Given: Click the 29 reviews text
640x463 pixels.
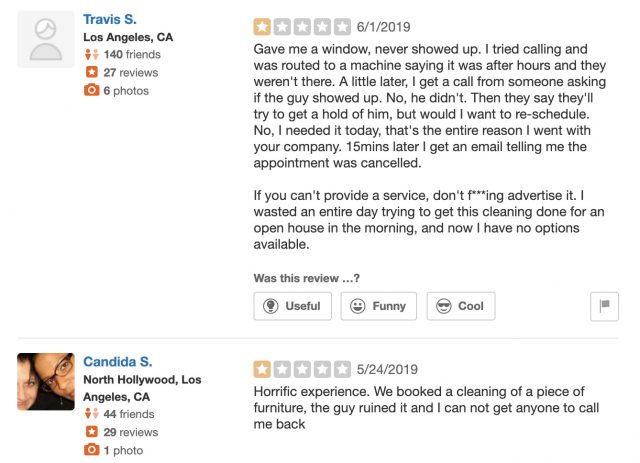Looking at the screenshot, I should coord(130,432).
